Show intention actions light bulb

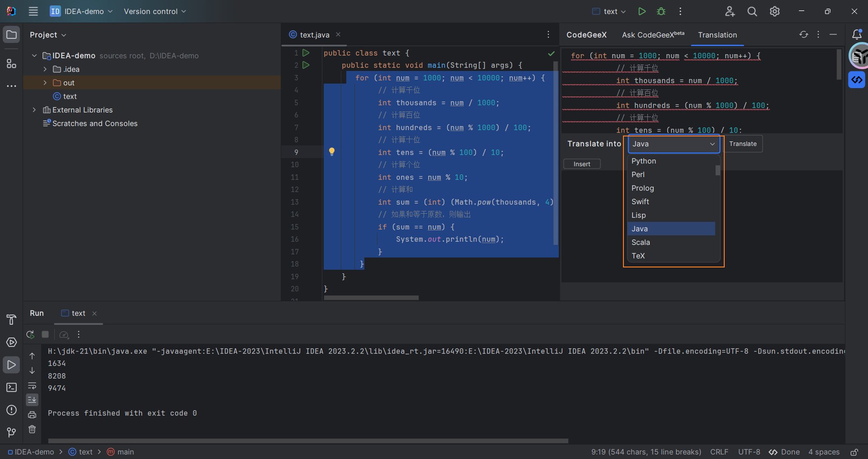pyautogui.click(x=332, y=152)
